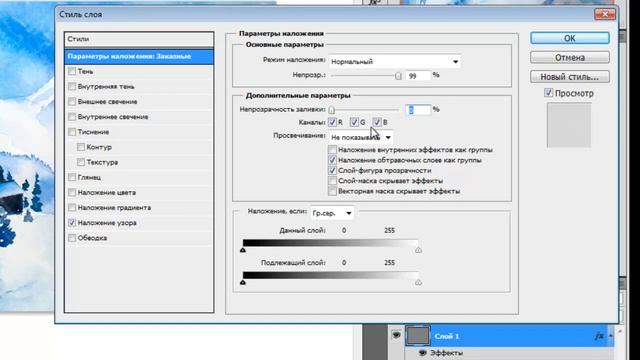Open the Обводка style settings

coord(92,238)
